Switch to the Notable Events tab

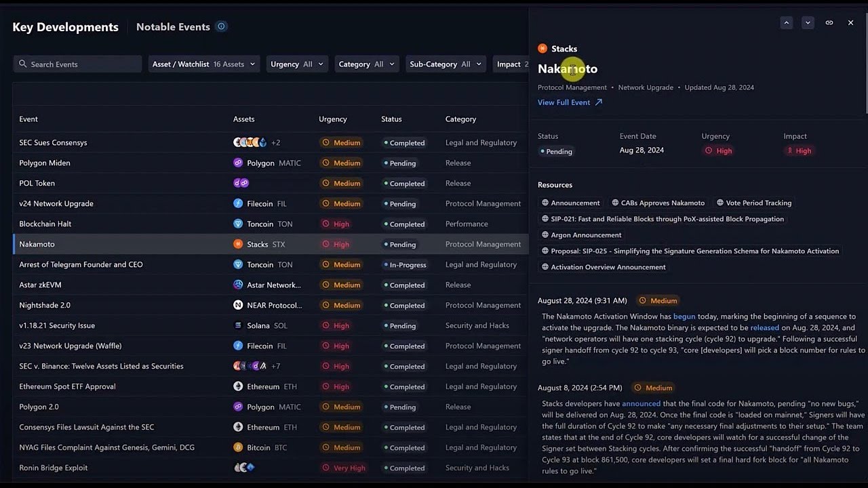(x=173, y=27)
